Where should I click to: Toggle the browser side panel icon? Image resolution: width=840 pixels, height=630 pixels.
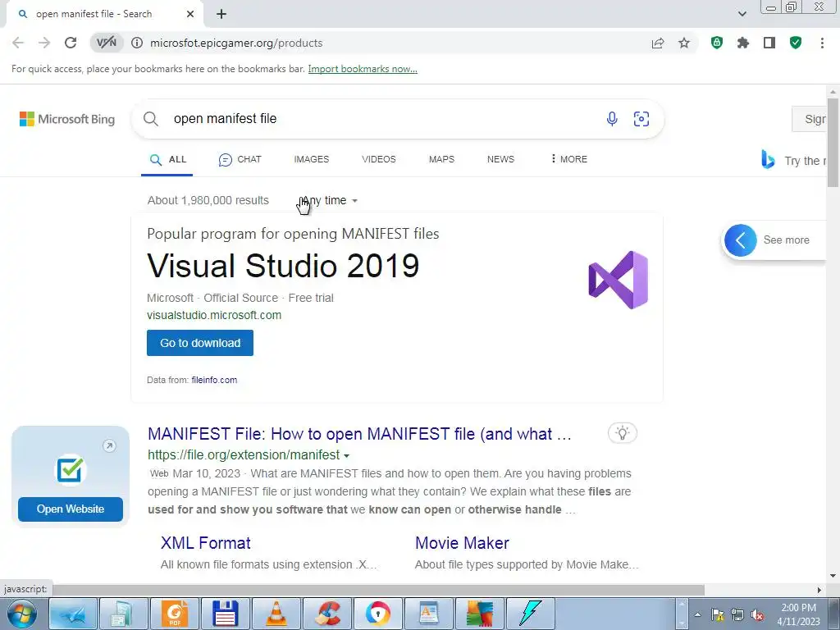(x=769, y=43)
